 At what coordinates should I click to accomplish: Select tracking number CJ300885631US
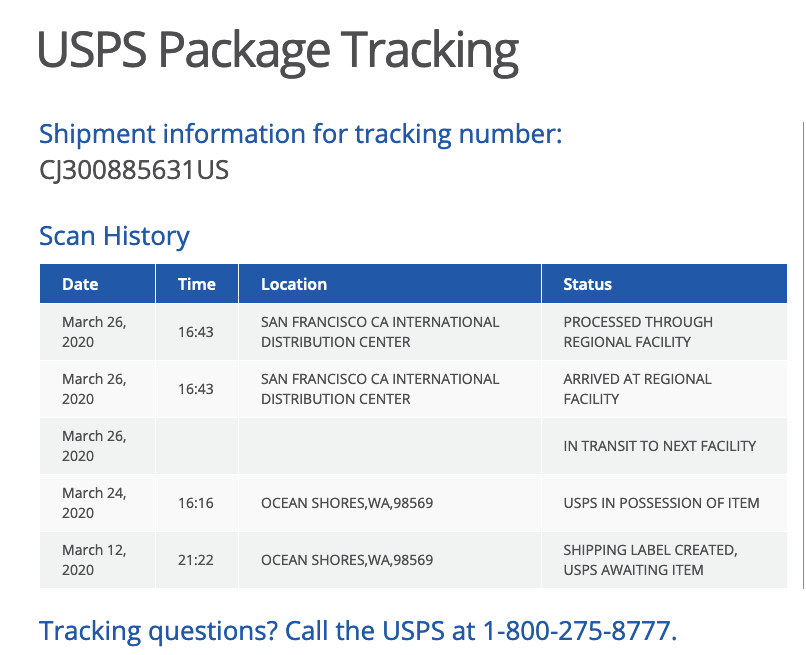[x=134, y=170]
